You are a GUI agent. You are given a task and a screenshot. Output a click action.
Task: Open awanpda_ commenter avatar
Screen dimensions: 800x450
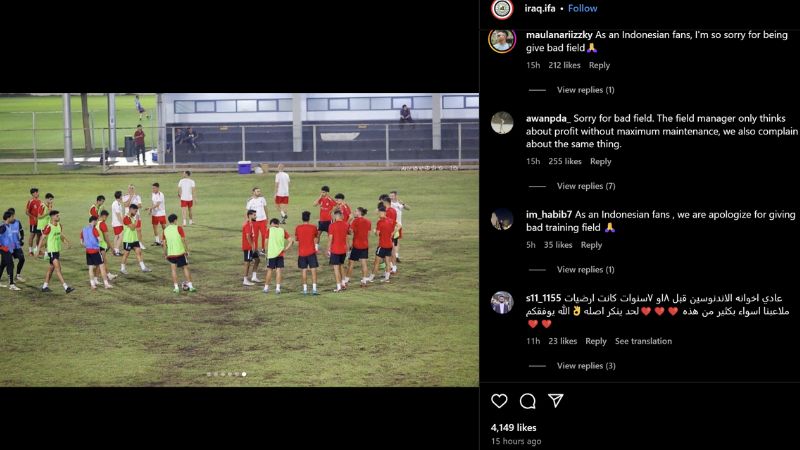tap(502, 123)
